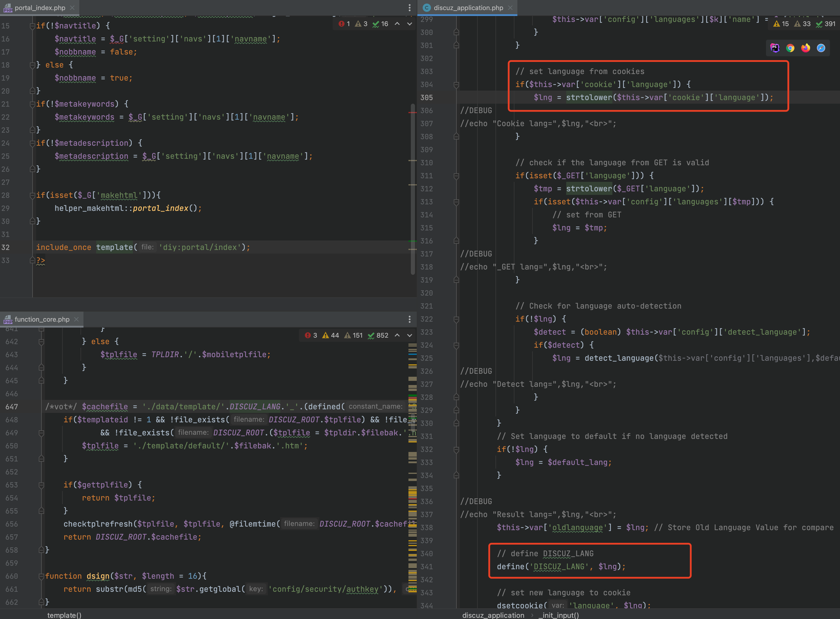Collapse fold at line 322 if(!$lng)
This screenshot has height=619, width=840.
(456, 319)
